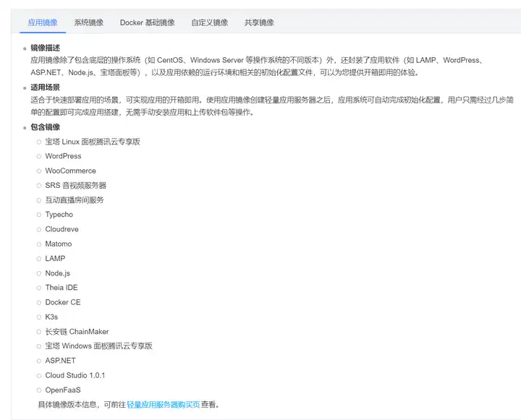The width and height of the screenshot is (521, 420).
Task: Select Docker CE in the list
Action: (63, 302)
